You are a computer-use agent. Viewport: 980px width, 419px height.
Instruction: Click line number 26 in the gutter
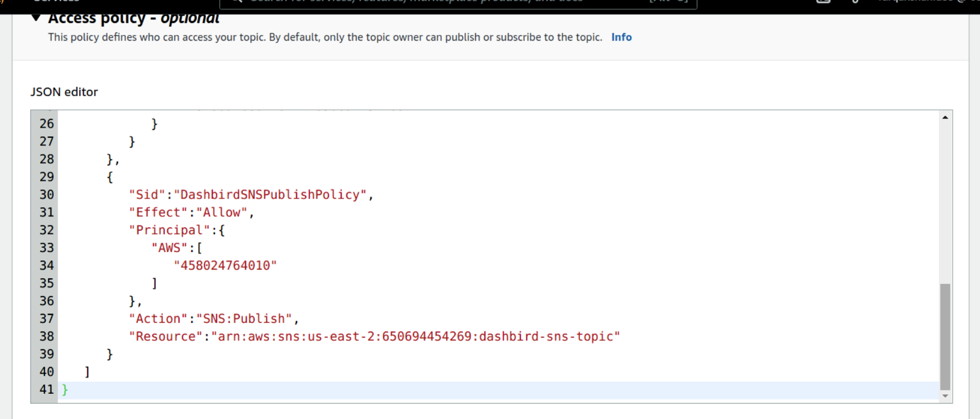(x=46, y=124)
